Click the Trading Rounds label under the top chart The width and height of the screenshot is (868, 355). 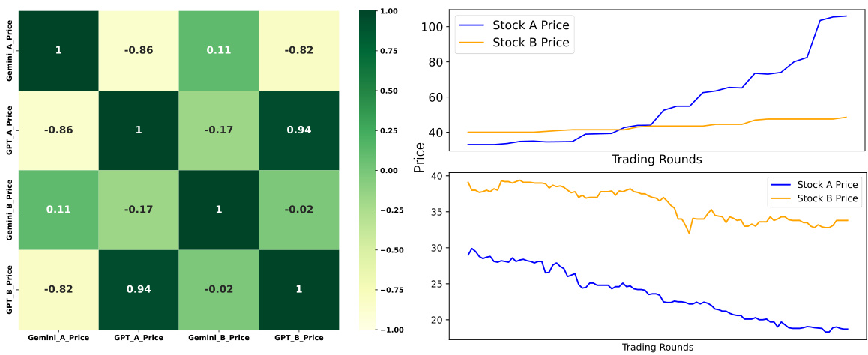(x=657, y=159)
